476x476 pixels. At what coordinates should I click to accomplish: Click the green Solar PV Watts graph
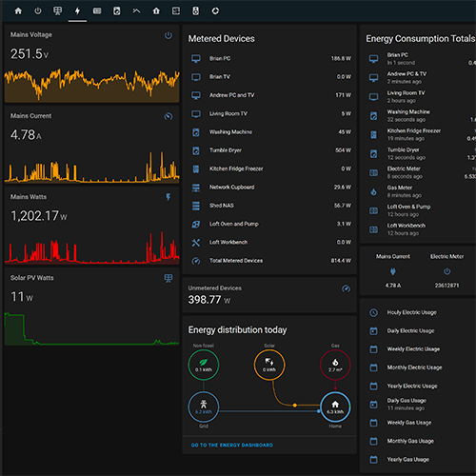tap(91, 328)
